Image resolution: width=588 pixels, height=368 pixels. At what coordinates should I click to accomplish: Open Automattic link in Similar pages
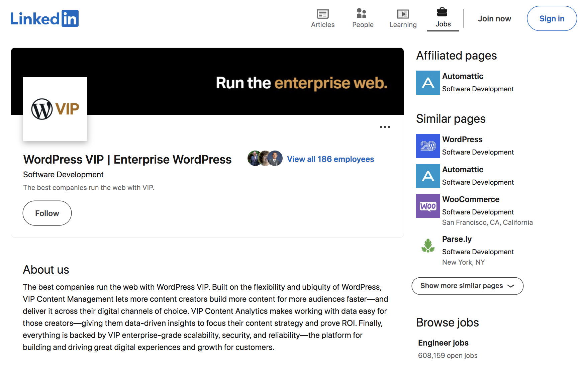[x=463, y=170]
